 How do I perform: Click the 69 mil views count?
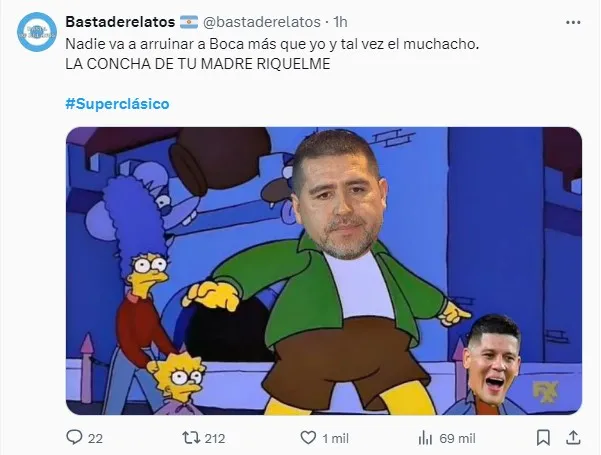pyautogui.click(x=457, y=439)
